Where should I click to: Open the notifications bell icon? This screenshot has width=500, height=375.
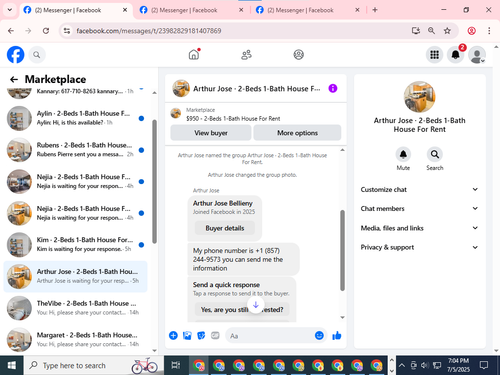click(455, 55)
